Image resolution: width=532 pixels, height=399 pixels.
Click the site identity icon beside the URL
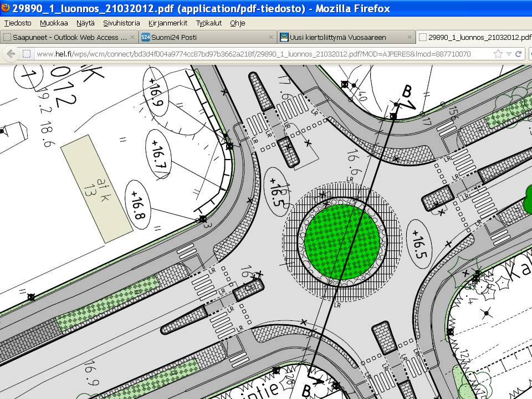coord(27,54)
